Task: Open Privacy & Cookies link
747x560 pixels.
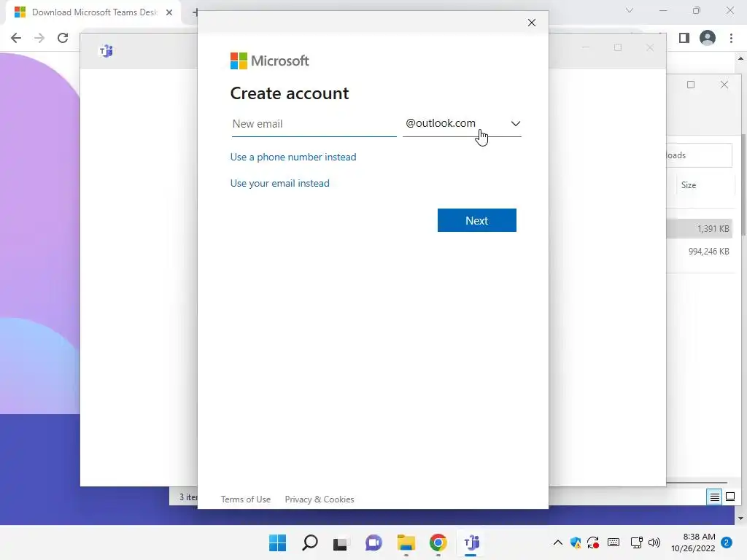Action: pos(320,499)
